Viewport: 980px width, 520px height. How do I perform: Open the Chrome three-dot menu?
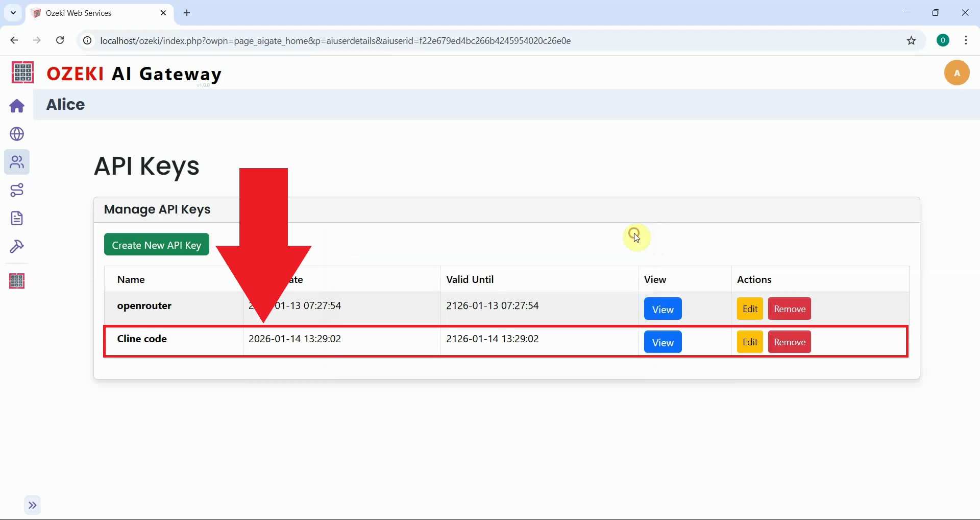click(x=966, y=40)
